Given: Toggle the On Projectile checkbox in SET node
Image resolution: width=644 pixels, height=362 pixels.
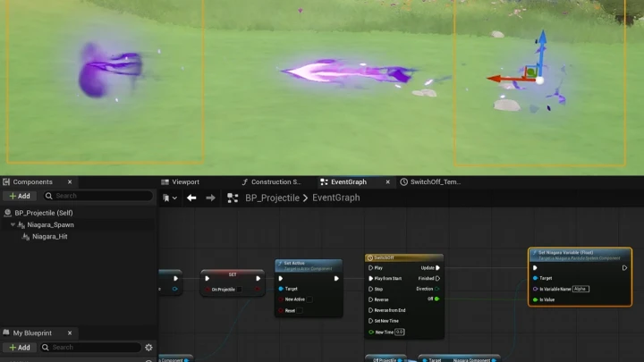Looking at the screenshot, I should (x=240, y=290).
